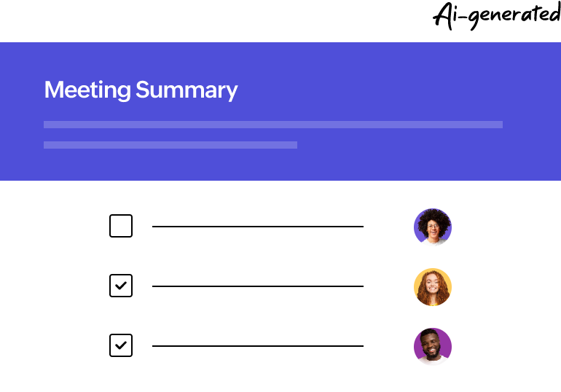Screen dimensions: 561x392
Task: Click the first task's text line
Action: click(x=257, y=227)
